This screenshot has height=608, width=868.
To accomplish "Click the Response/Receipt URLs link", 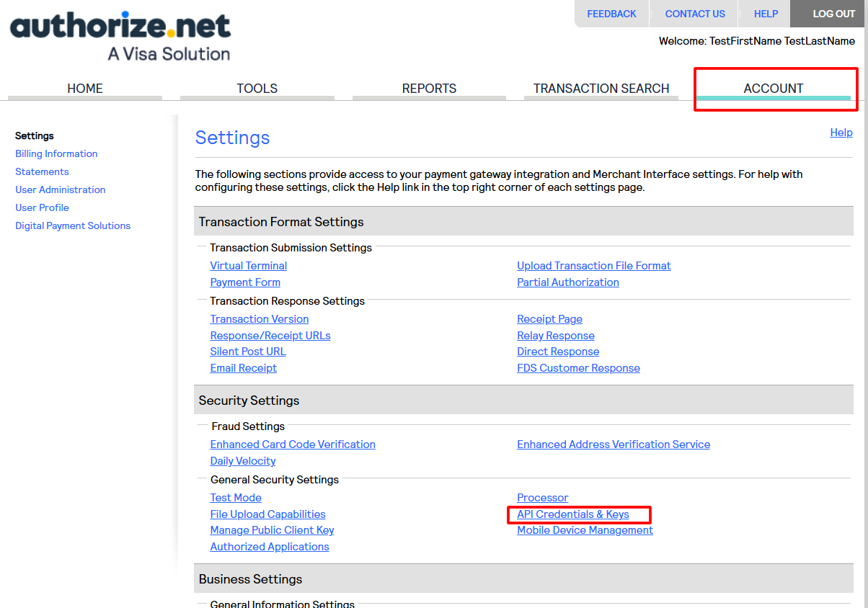I will (x=270, y=336).
